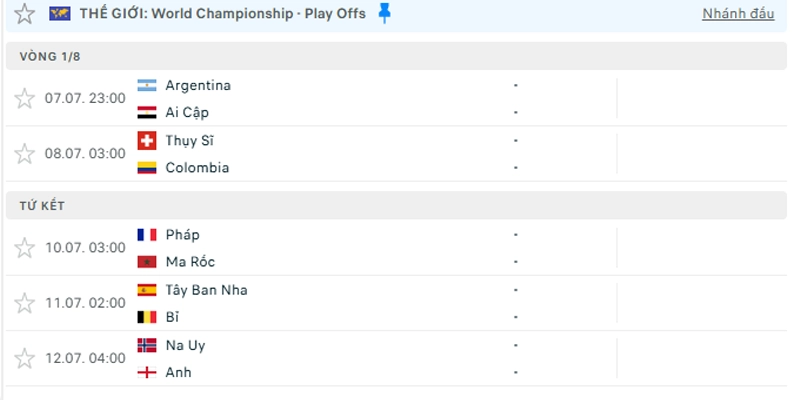Click the Norway flag beside Na Uy
This screenshot has width=800, height=400.
147,345
